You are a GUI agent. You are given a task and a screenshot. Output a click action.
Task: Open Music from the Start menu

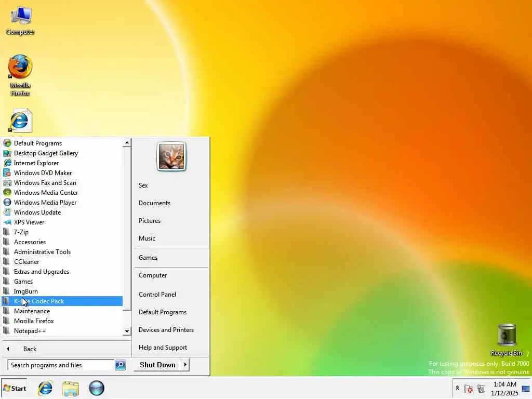171,238
